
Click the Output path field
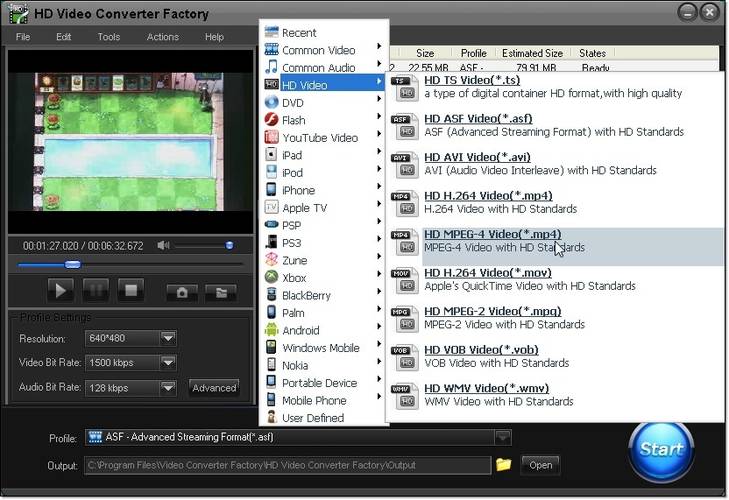point(287,465)
